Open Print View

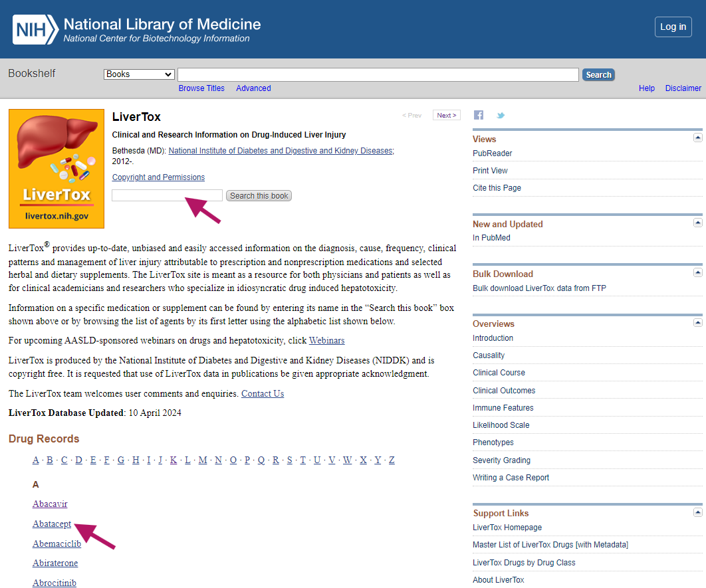(490, 171)
